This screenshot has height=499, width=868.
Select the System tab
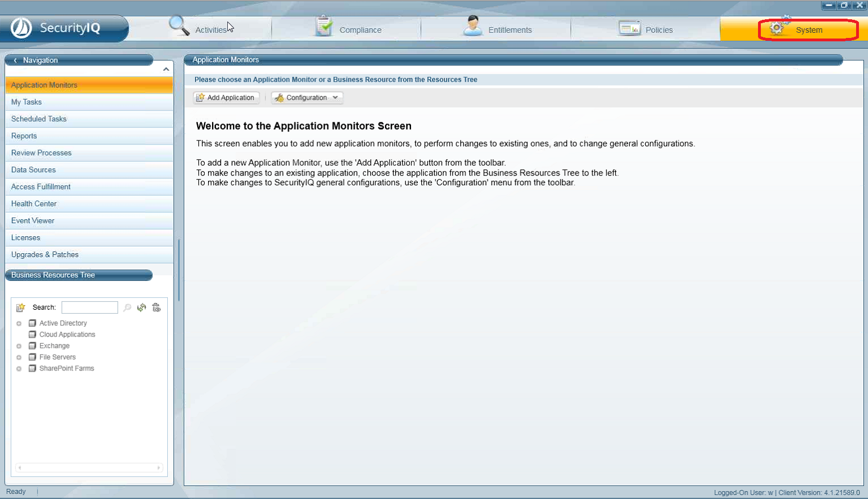794,29
